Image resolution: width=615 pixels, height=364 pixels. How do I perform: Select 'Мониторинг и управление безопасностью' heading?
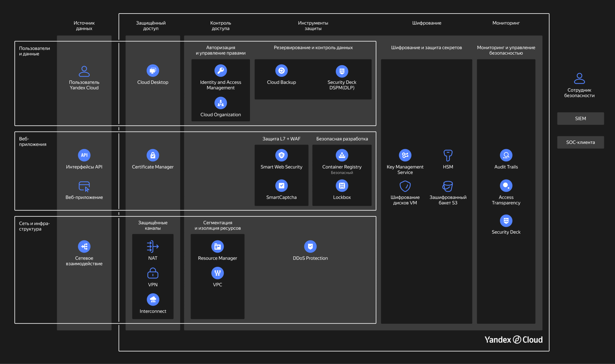(x=506, y=50)
